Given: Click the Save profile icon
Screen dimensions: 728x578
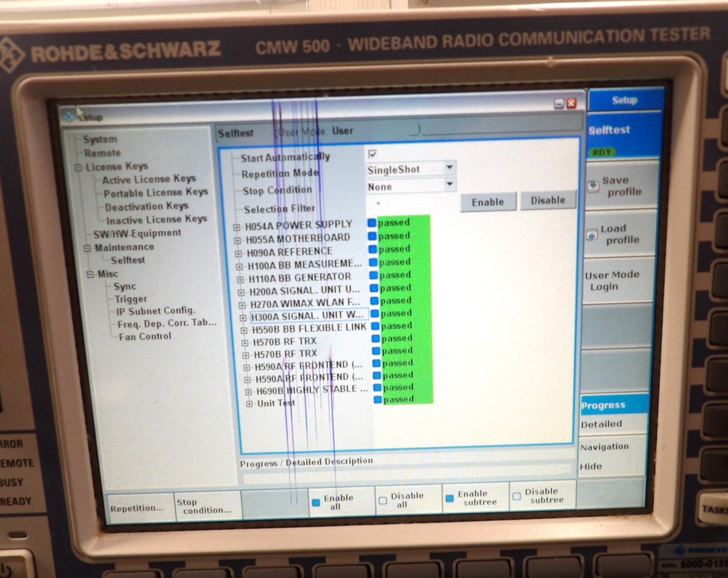Looking at the screenshot, I should [x=592, y=186].
